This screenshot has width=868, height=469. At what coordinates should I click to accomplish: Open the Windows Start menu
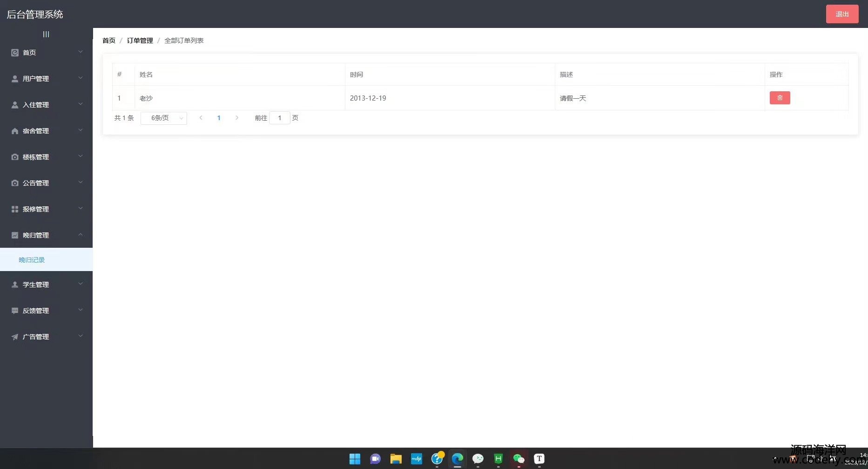(x=355, y=459)
